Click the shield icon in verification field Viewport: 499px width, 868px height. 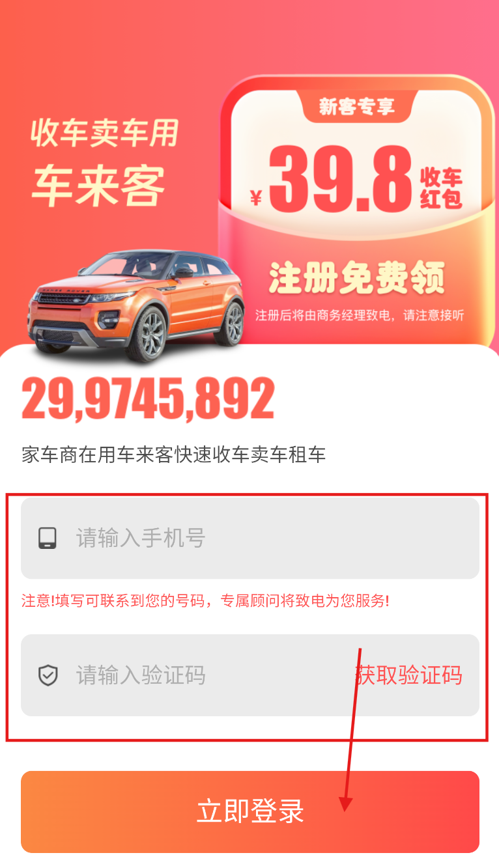pyautogui.click(x=48, y=675)
